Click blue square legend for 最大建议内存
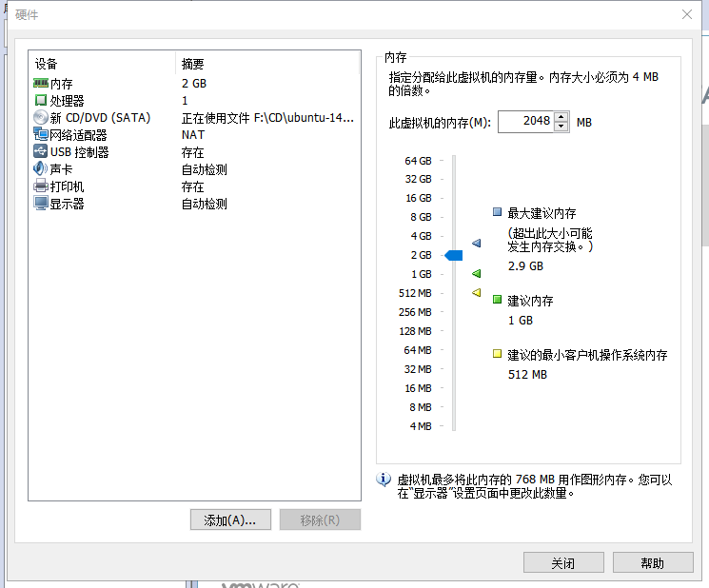The height and width of the screenshot is (588, 709). (x=497, y=212)
